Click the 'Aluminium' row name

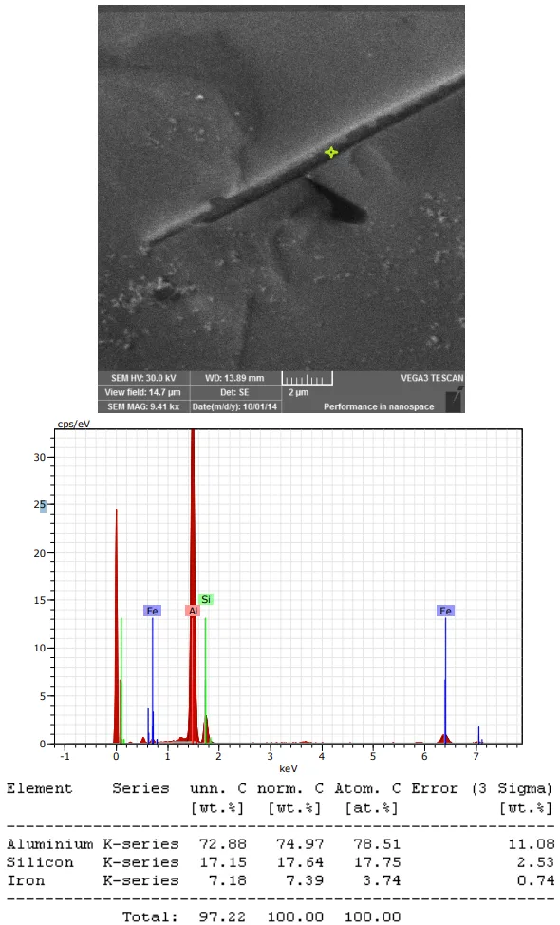(x=49, y=844)
